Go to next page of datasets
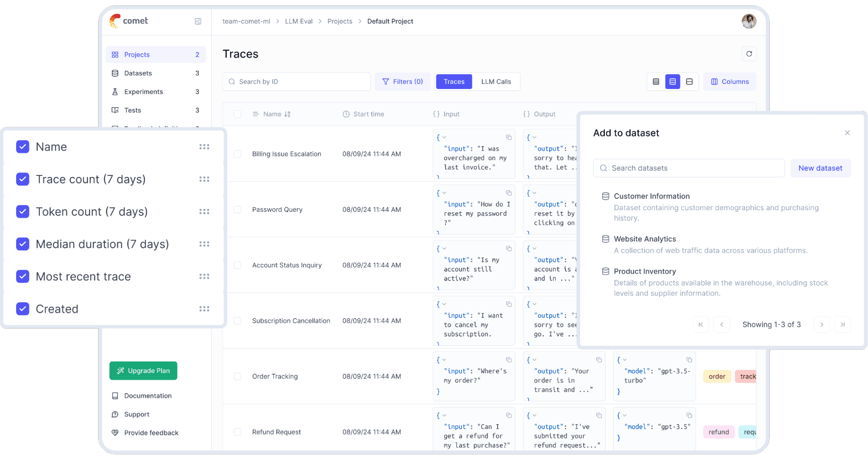Image resolution: width=868 pixels, height=458 pixels. [x=821, y=324]
